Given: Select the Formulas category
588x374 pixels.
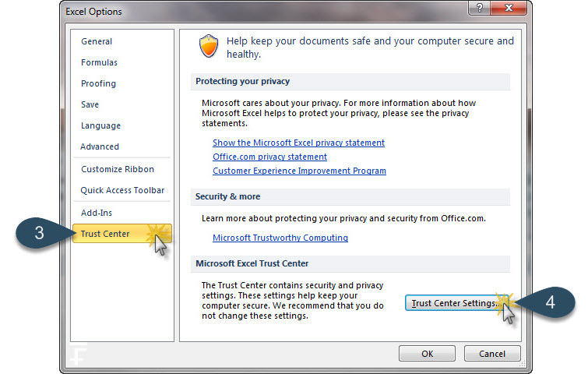Looking at the screenshot, I should [99, 62].
